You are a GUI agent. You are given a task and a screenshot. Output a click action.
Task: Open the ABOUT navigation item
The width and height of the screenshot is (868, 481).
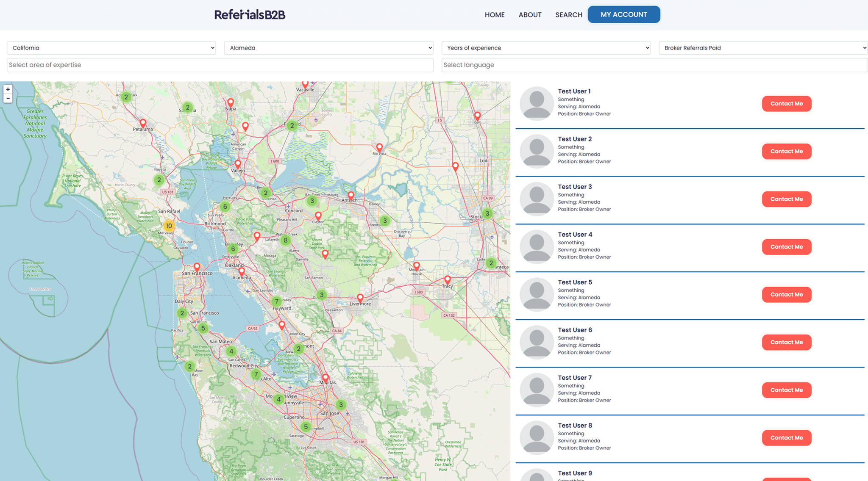pyautogui.click(x=530, y=15)
